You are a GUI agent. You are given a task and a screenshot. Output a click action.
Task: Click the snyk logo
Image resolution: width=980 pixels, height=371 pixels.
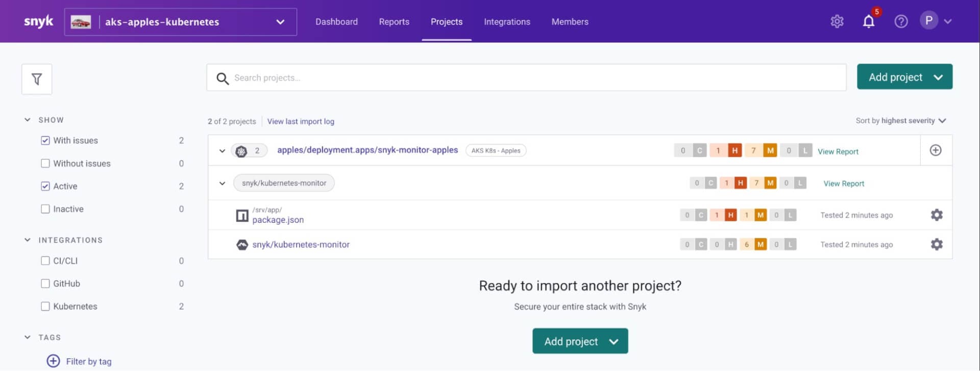point(39,21)
